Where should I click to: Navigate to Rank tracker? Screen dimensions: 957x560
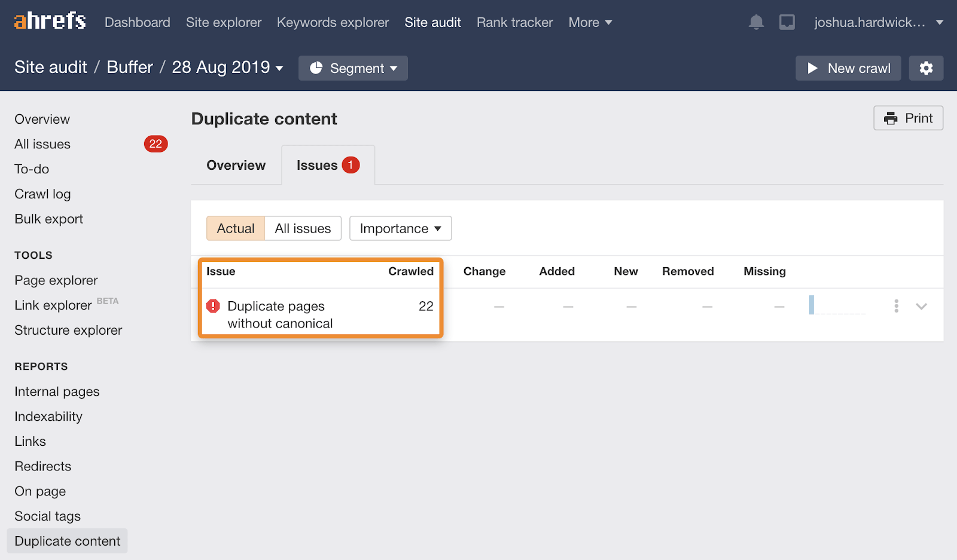click(514, 22)
